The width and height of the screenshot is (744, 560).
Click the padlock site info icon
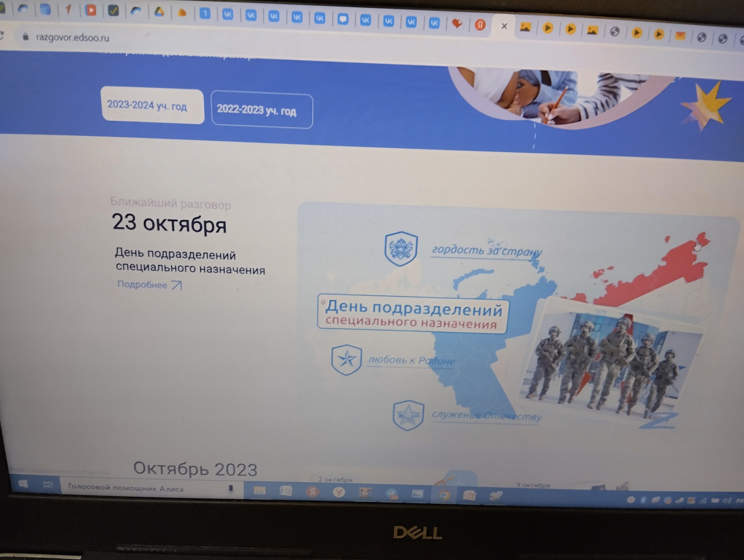26,37
